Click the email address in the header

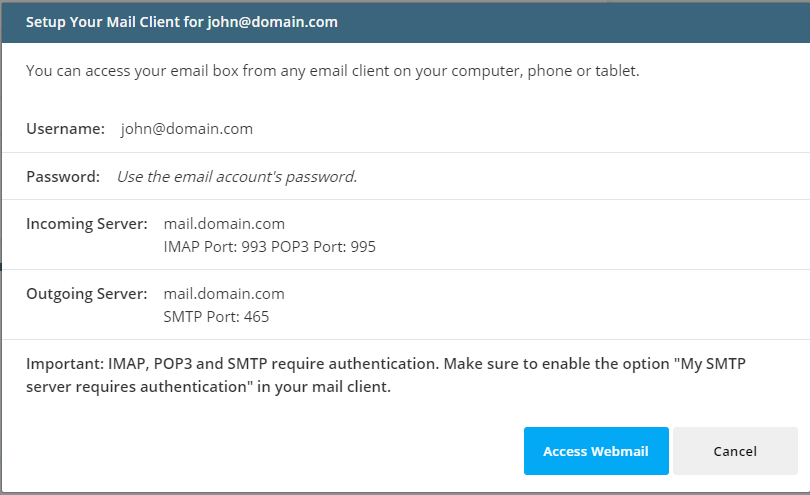[272, 22]
